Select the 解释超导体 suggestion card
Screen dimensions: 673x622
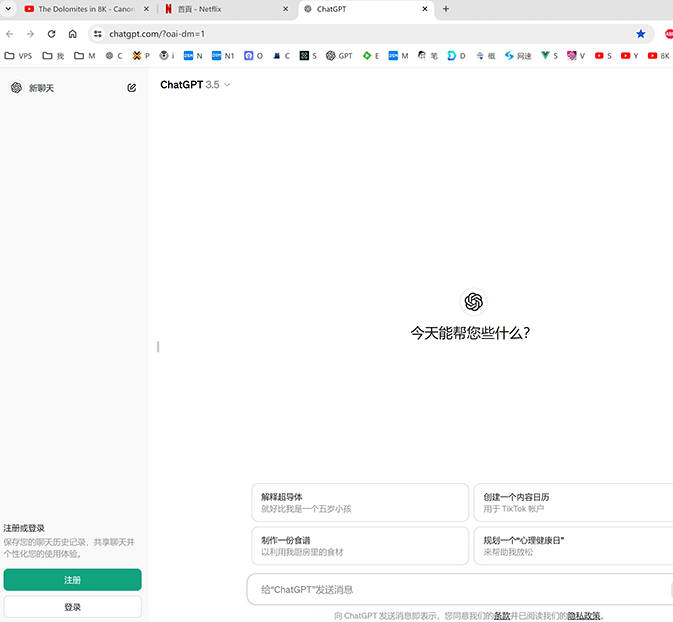click(360, 503)
